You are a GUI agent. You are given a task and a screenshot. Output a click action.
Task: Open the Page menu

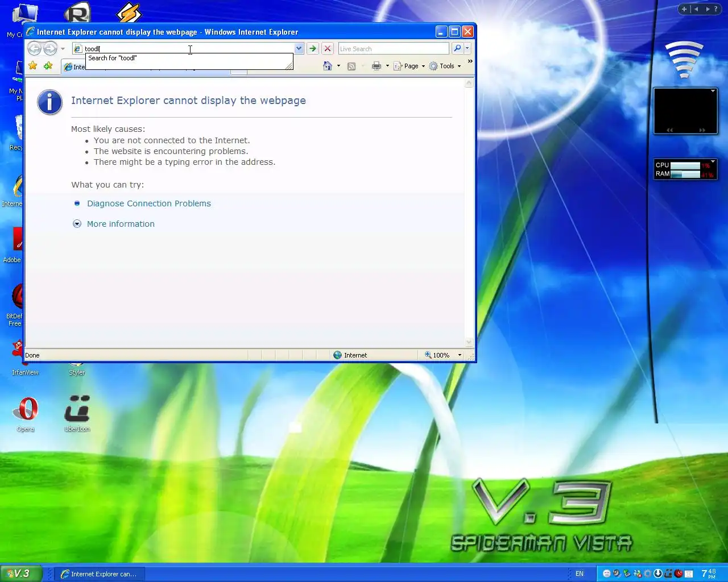409,66
